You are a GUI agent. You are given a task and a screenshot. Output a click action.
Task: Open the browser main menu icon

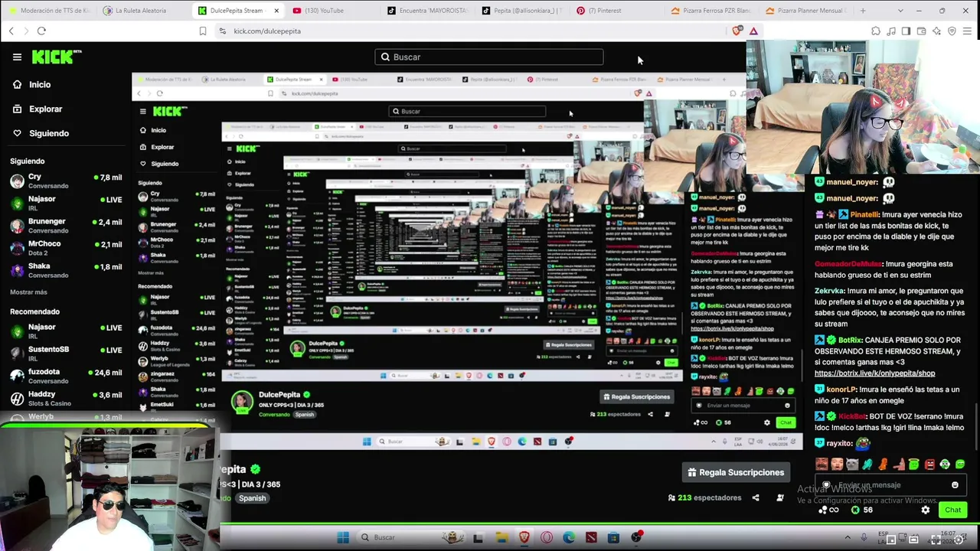[968, 31]
